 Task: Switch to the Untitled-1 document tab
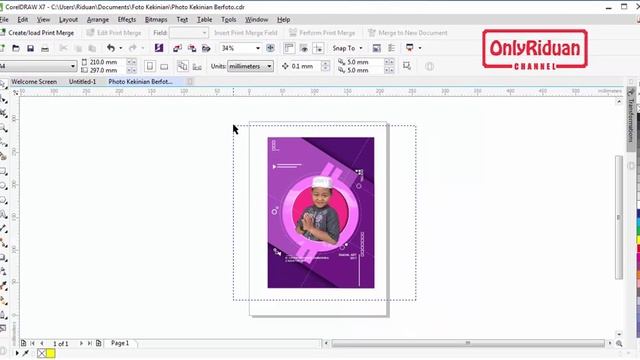point(82,82)
